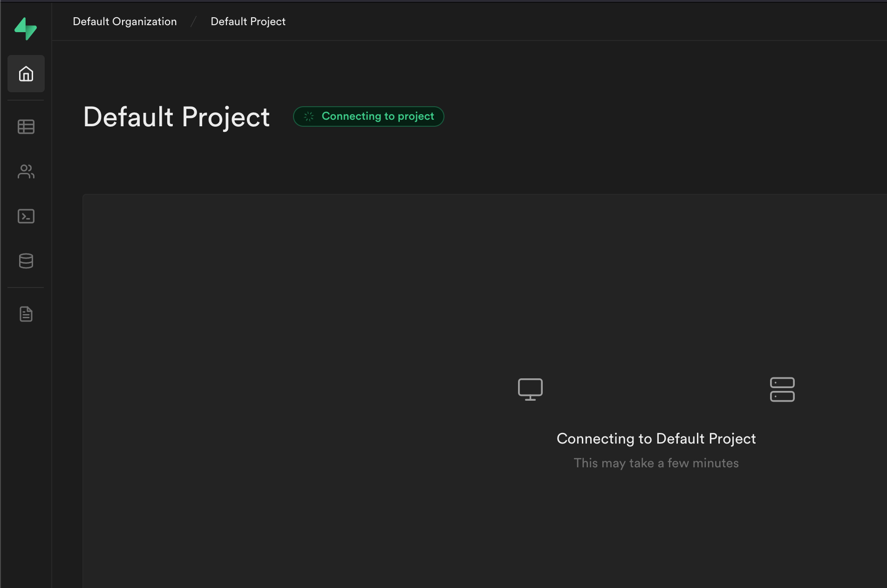This screenshot has width=887, height=588.
Task: Open the document icon in sidebar
Action: pyautogui.click(x=26, y=314)
